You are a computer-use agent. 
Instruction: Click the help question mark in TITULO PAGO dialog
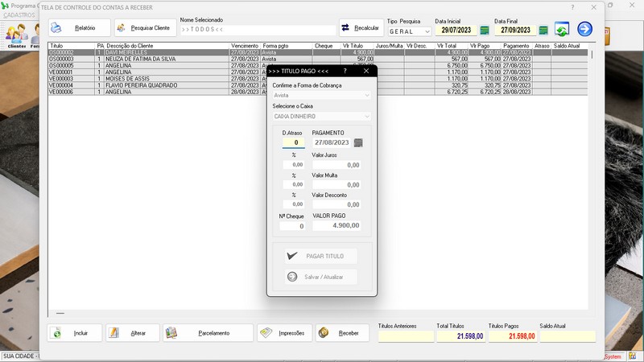tap(345, 71)
